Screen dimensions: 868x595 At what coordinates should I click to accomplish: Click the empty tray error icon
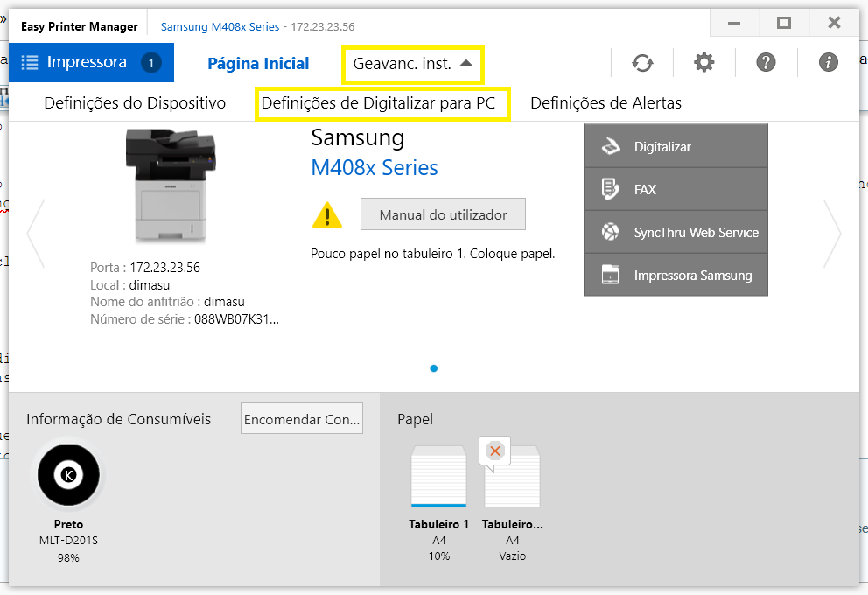point(495,451)
